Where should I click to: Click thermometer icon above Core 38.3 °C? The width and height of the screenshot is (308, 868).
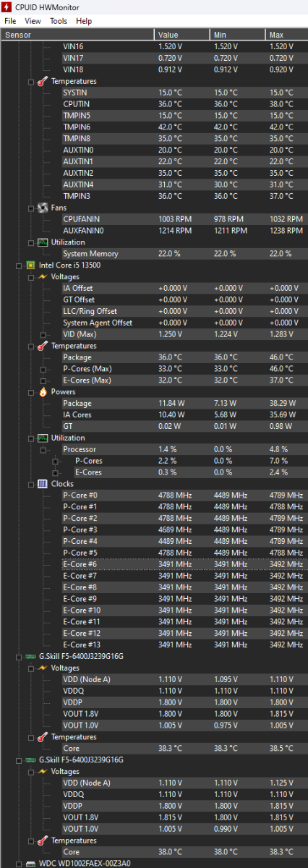click(43, 737)
